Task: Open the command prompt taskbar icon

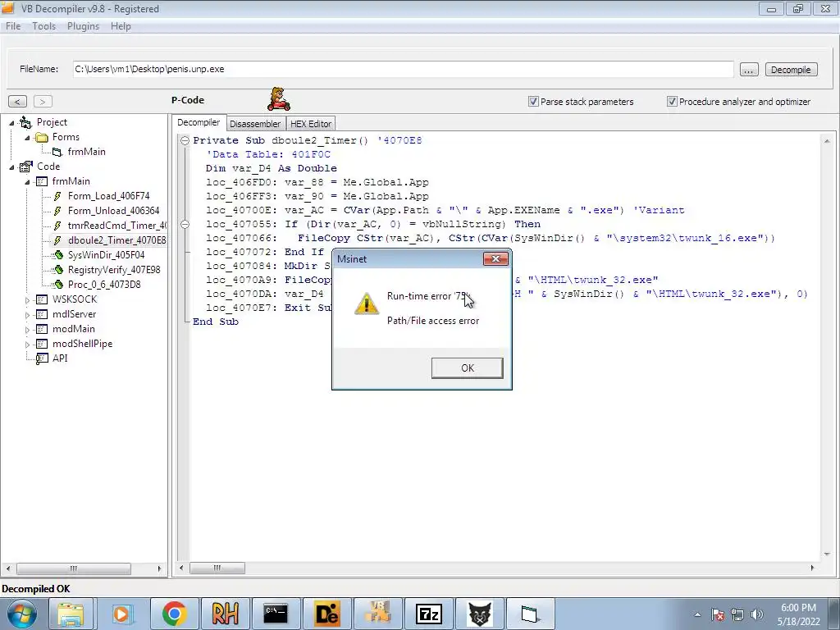Action: 276,614
